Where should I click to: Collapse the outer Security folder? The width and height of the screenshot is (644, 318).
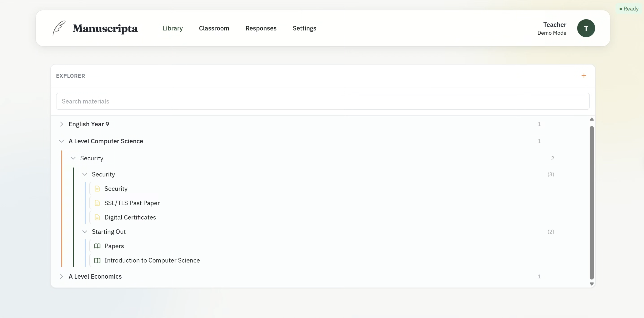click(x=73, y=158)
